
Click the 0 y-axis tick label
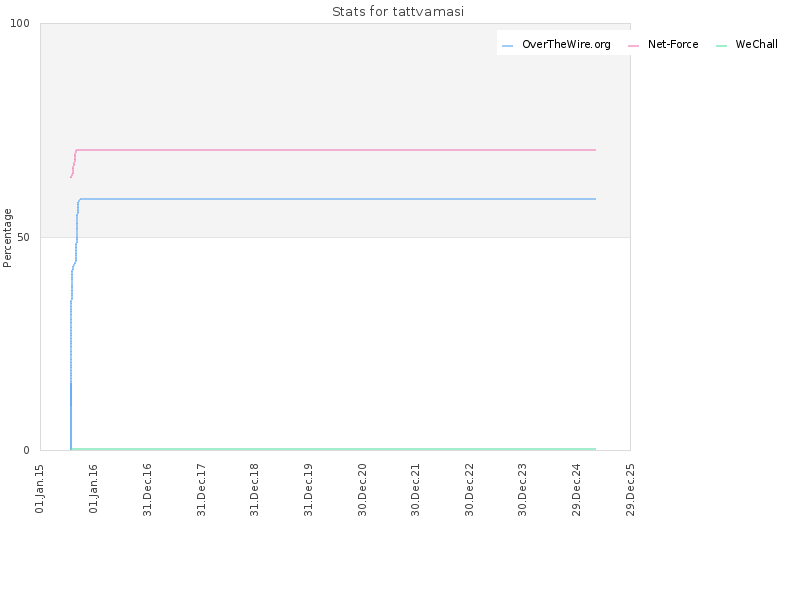point(27,451)
